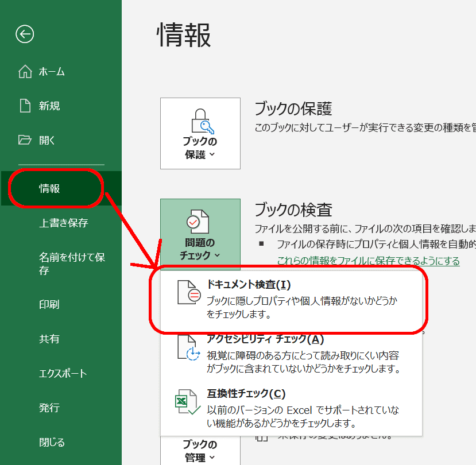Click the ドキュメント検査 document icon
The width and height of the screenshot is (476, 465).
click(189, 292)
